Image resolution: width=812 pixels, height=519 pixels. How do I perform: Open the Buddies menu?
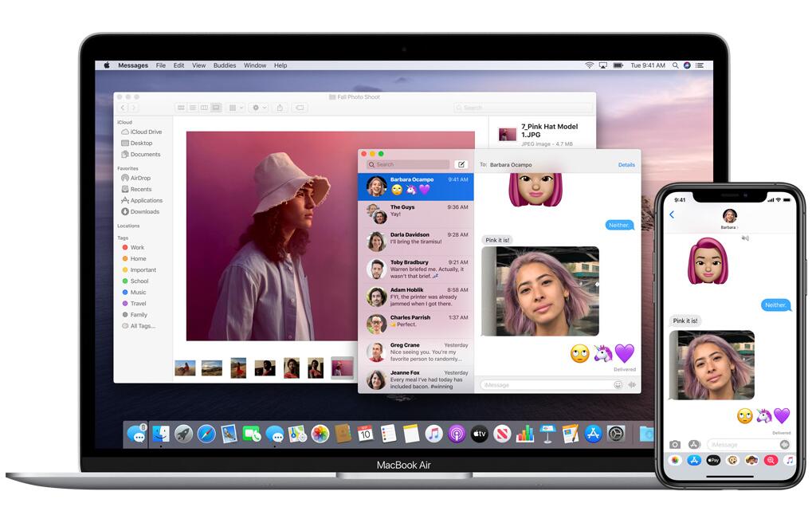224,65
